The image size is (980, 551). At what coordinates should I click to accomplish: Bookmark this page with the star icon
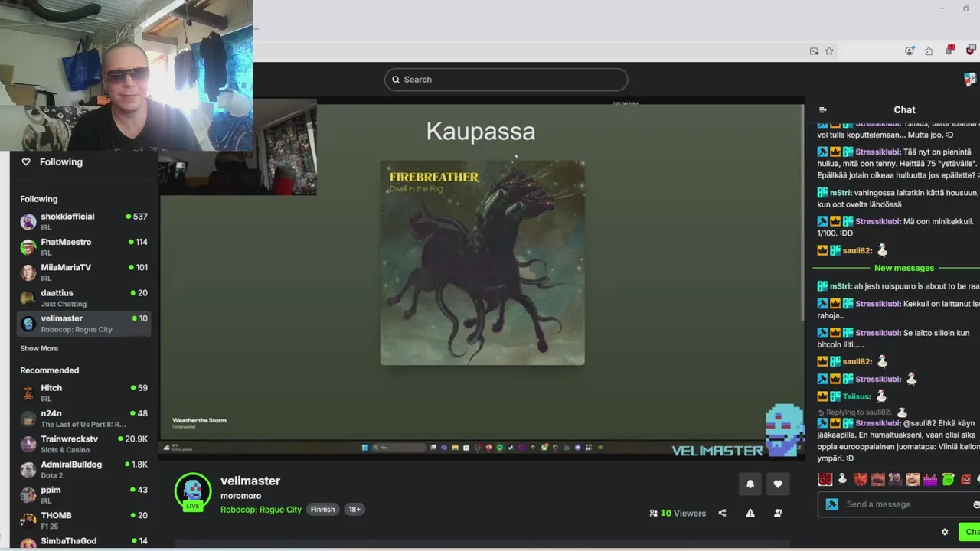point(829,51)
